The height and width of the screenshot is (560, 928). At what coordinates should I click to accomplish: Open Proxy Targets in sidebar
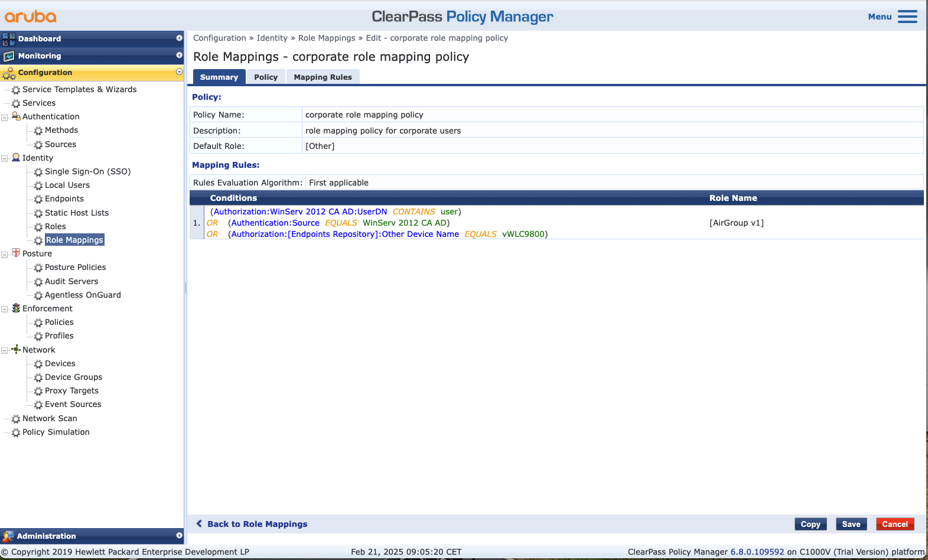tap(71, 390)
